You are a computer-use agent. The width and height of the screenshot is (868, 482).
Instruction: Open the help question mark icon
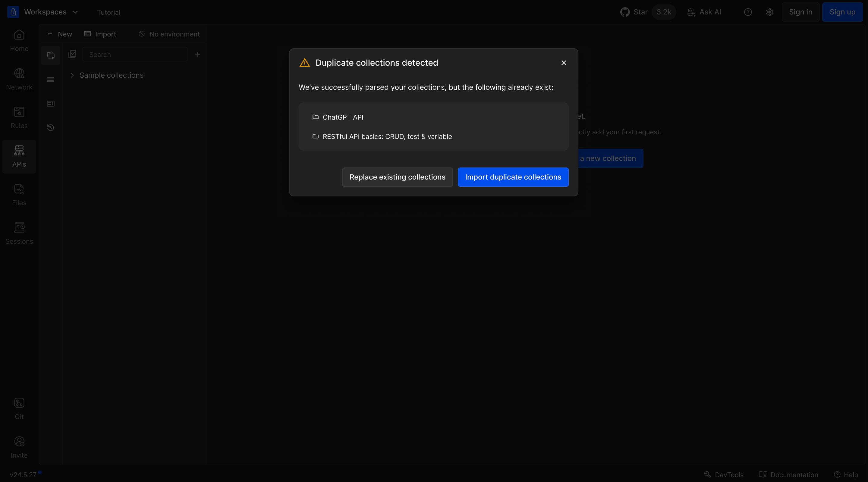pos(748,12)
